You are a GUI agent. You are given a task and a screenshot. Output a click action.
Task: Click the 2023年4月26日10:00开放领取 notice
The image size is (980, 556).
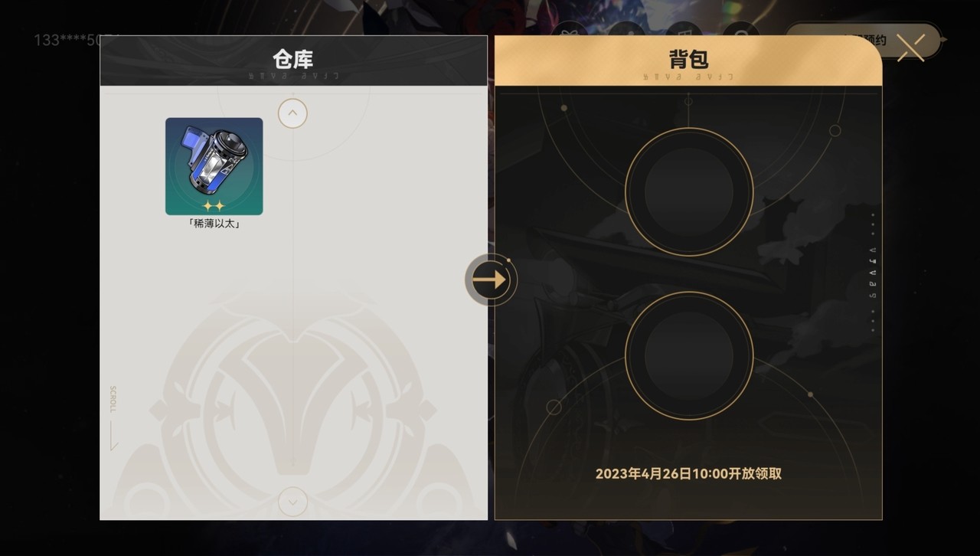[688, 473]
